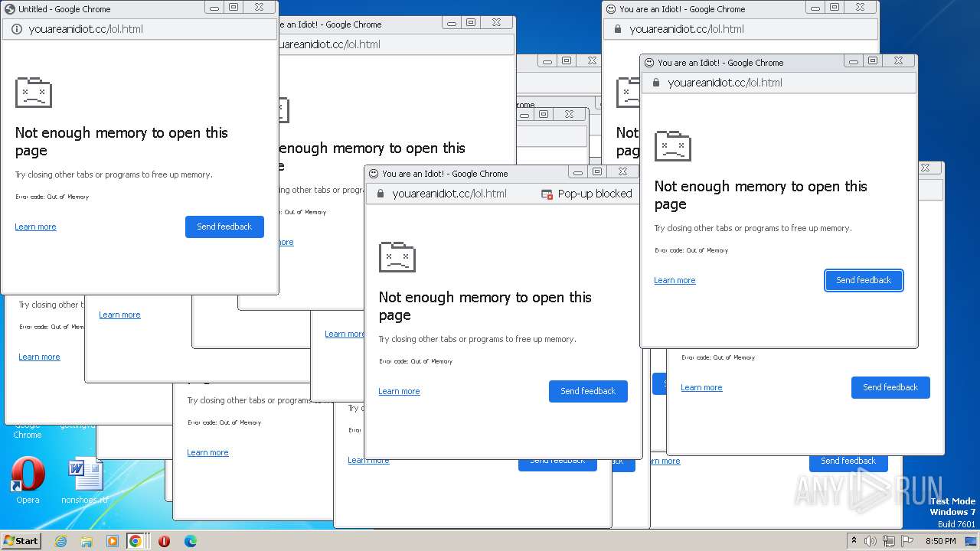Send feedback in Pop-up blocked window
980x551 pixels.
pyautogui.click(x=588, y=391)
